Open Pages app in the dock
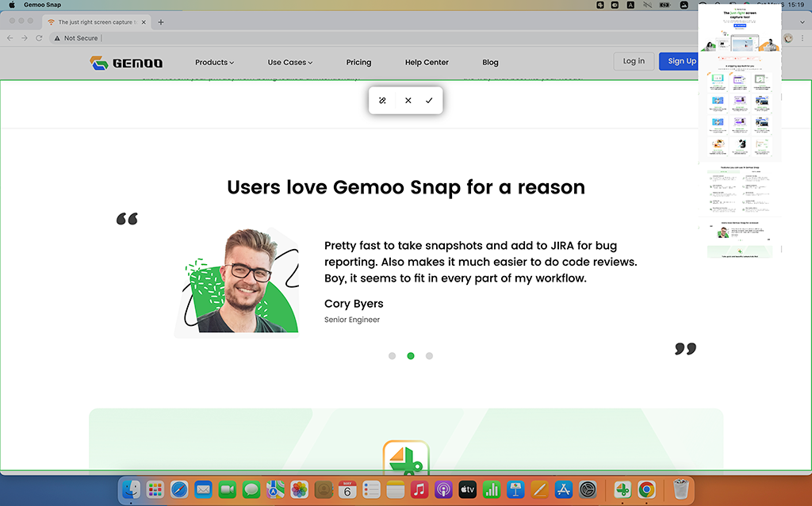 coord(539,489)
